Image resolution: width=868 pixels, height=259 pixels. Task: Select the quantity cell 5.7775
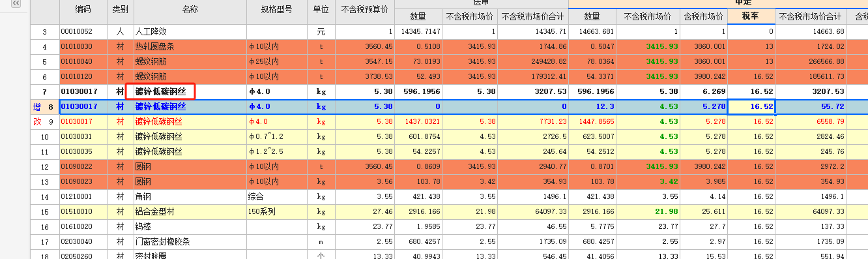pos(592,226)
